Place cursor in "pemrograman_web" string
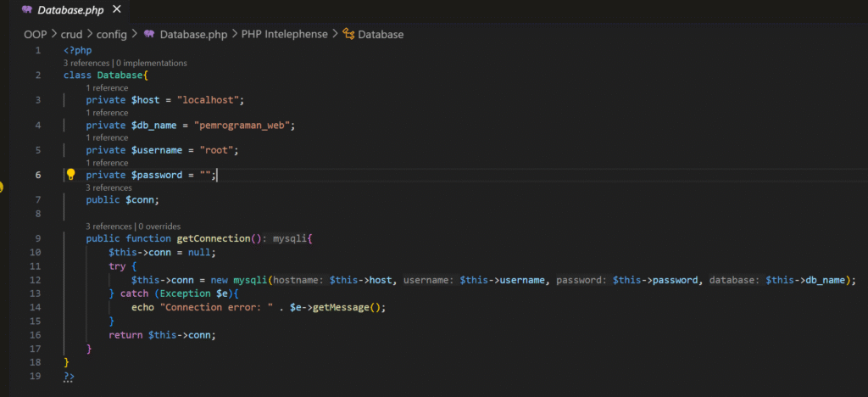 pos(244,126)
